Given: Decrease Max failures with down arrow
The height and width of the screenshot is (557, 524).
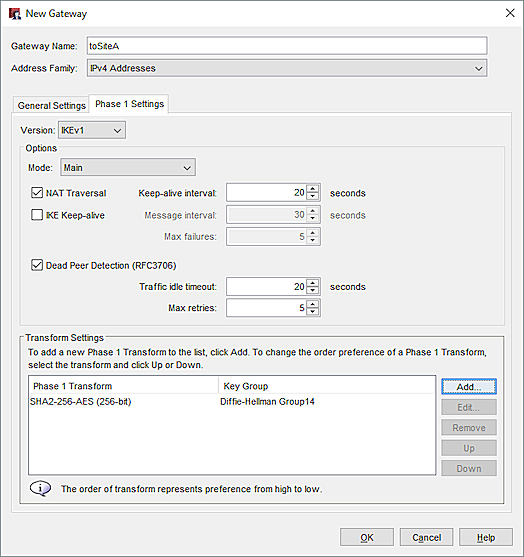Looking at the screenshot, I should point(313,240).
